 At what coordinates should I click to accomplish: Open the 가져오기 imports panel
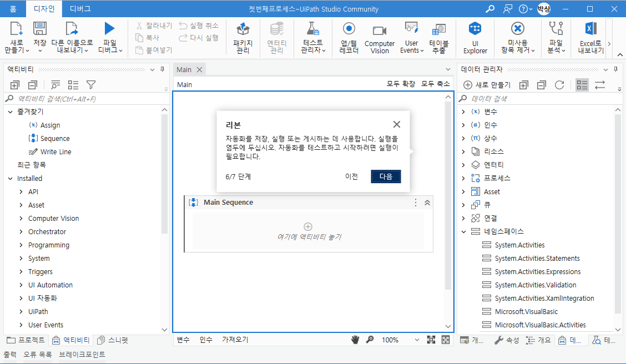235,340
